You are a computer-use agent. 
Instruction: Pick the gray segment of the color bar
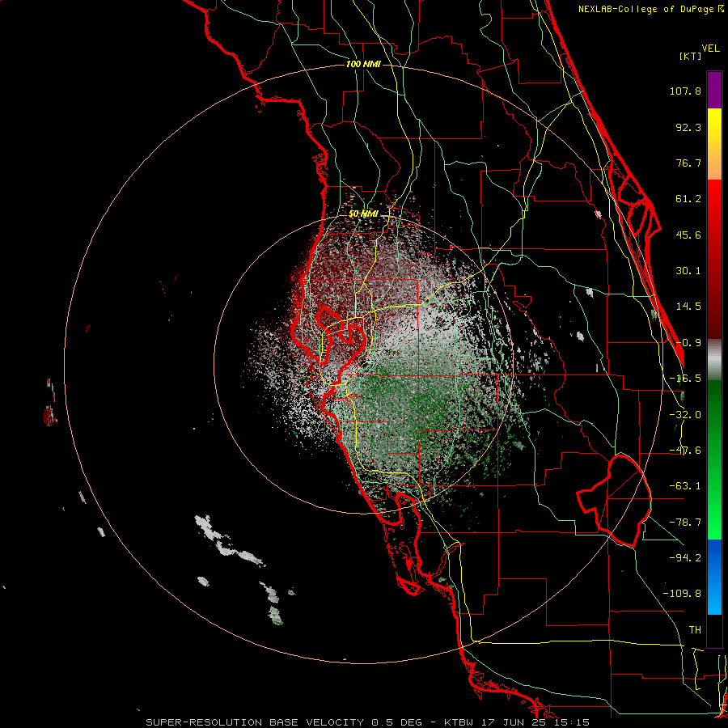[x=714, y=359]
